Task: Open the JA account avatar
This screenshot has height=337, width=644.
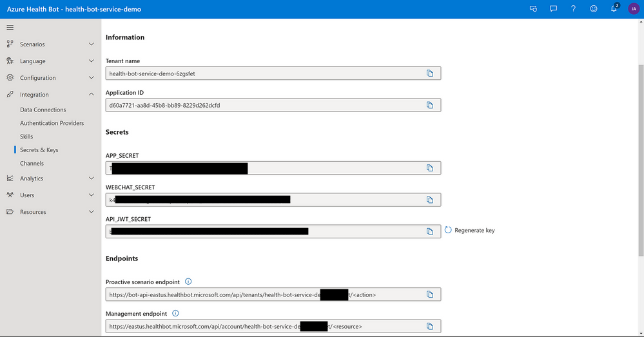Action: pyautogui.click(x=634, y=8)
